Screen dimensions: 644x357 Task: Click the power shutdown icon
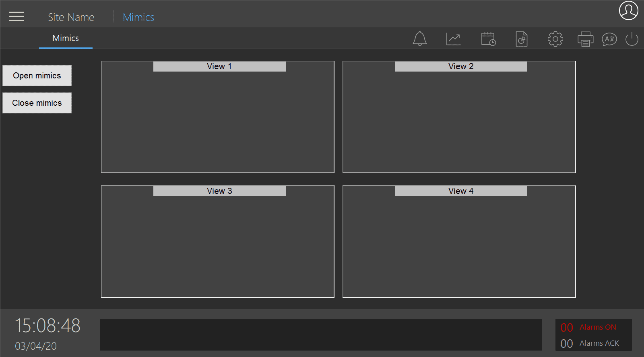[632, 39]
